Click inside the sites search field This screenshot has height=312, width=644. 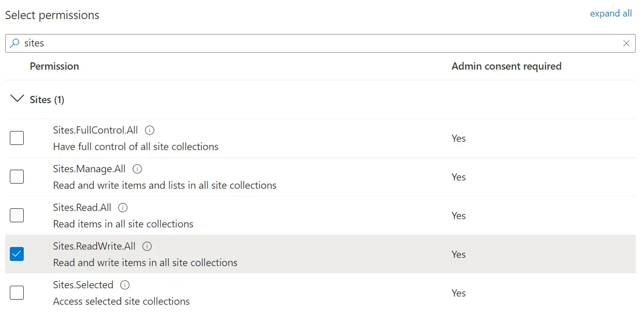[206, 43]
